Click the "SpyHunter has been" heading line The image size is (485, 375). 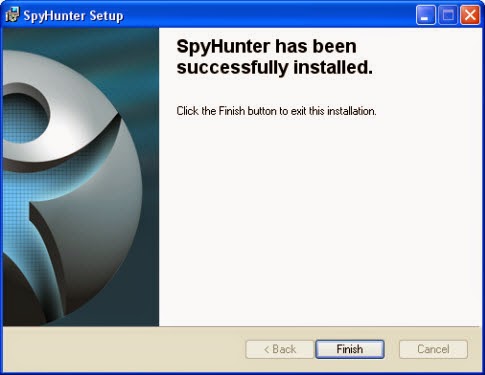[x=266, y=46]
